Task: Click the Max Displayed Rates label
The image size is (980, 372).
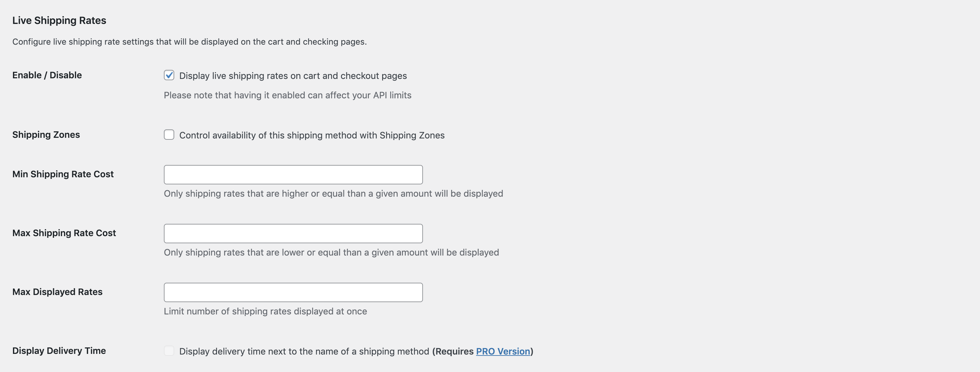Action: (x=57, y=292)
